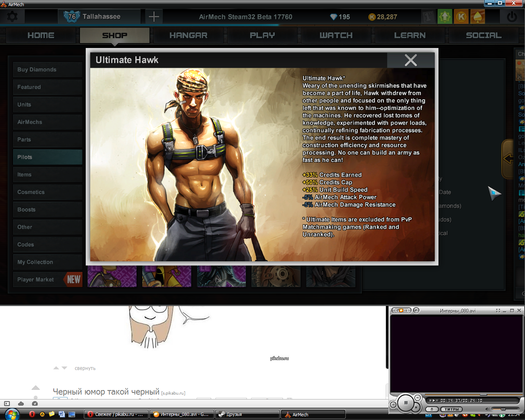Upvote the Черный юмор post arrow
Viewport: 525px width, 420px height.
point(36,388)
